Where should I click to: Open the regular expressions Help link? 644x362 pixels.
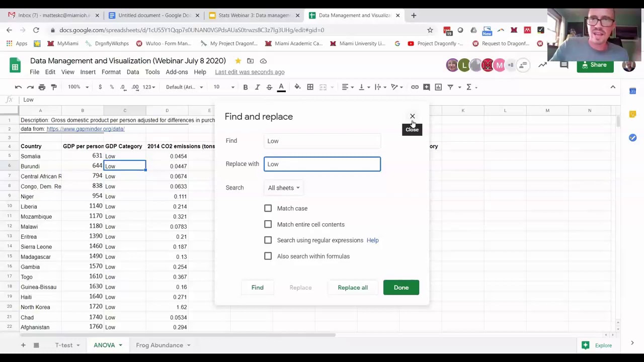click(372, 240)
